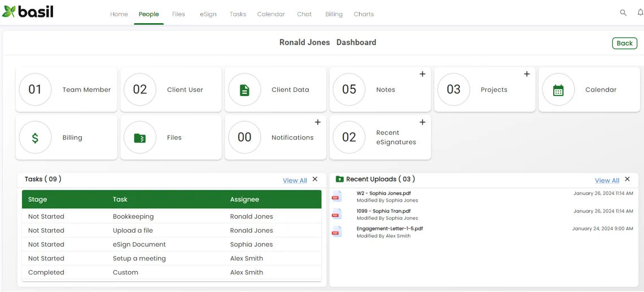This screenshot has height=292, width=644.
Task: Click the Files folder icon
Action: [x=140, y=138]
